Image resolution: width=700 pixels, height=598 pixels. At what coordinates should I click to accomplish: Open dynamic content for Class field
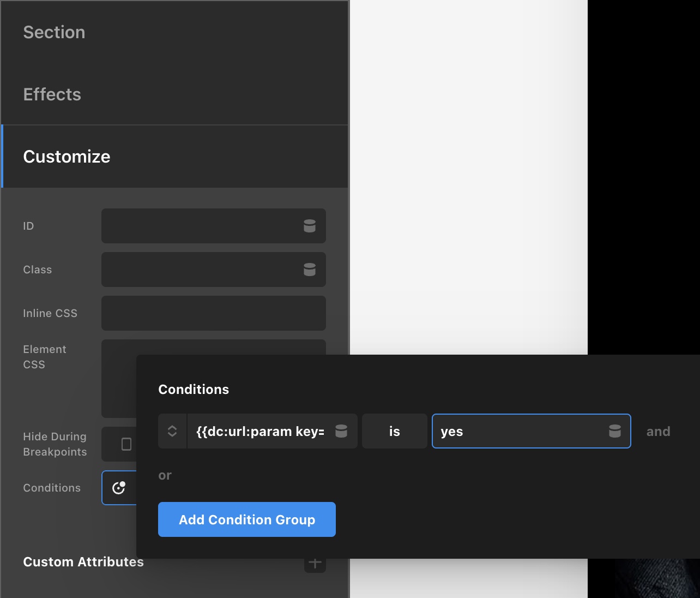tap(310, 270)
